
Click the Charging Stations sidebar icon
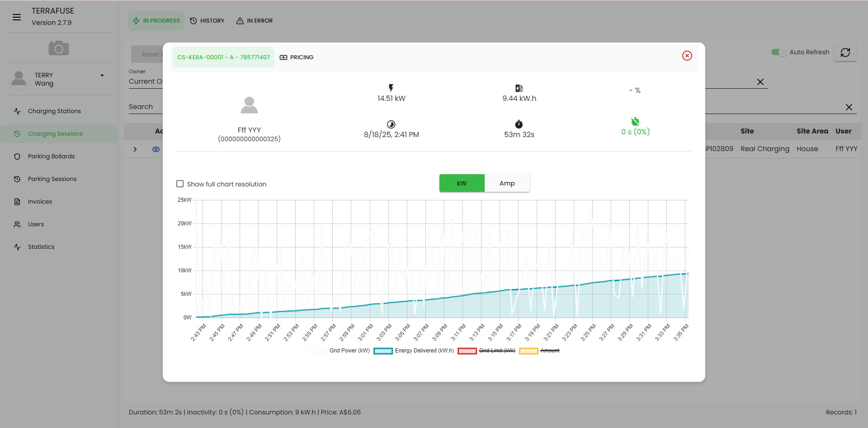click(x=17, y=111)
